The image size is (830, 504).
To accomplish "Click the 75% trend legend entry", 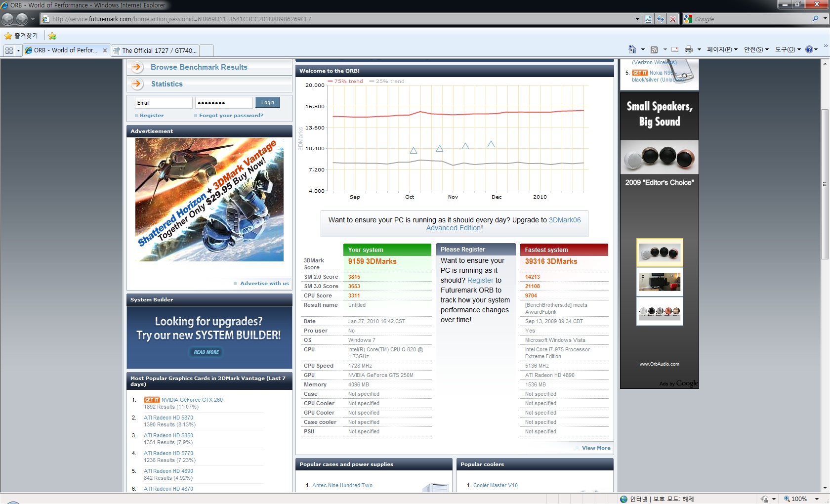I will click(x=345, y=82).
